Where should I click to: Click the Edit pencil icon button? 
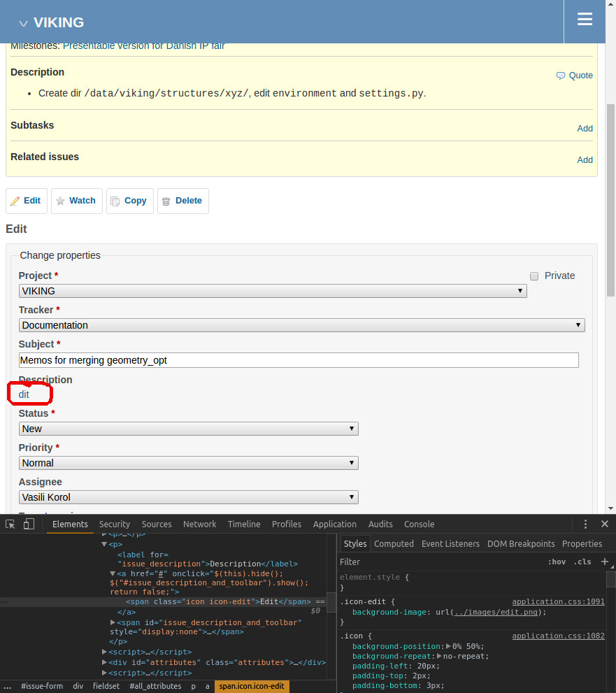[x=27, y=201]
